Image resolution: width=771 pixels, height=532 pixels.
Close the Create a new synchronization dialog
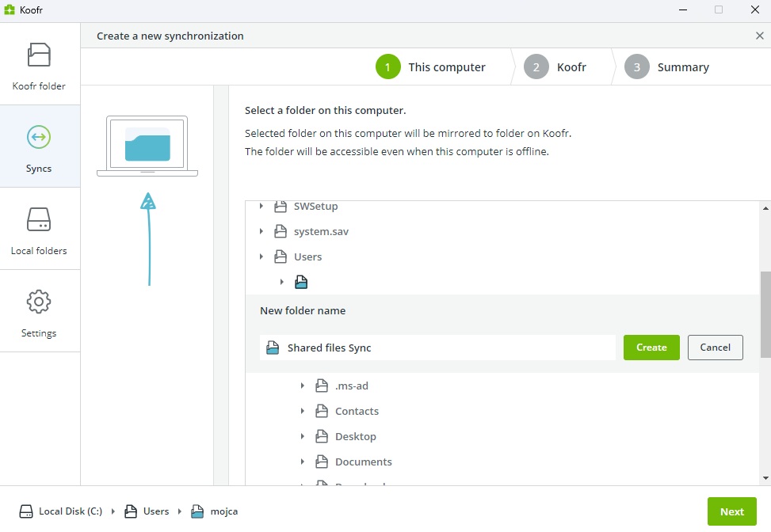click(x=760, y=36)
